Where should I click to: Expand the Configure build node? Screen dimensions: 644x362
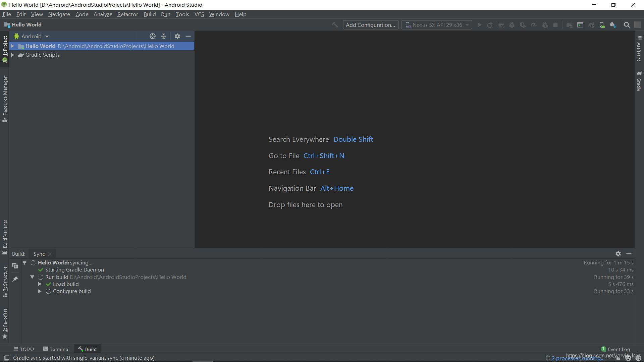pos(40,291)
